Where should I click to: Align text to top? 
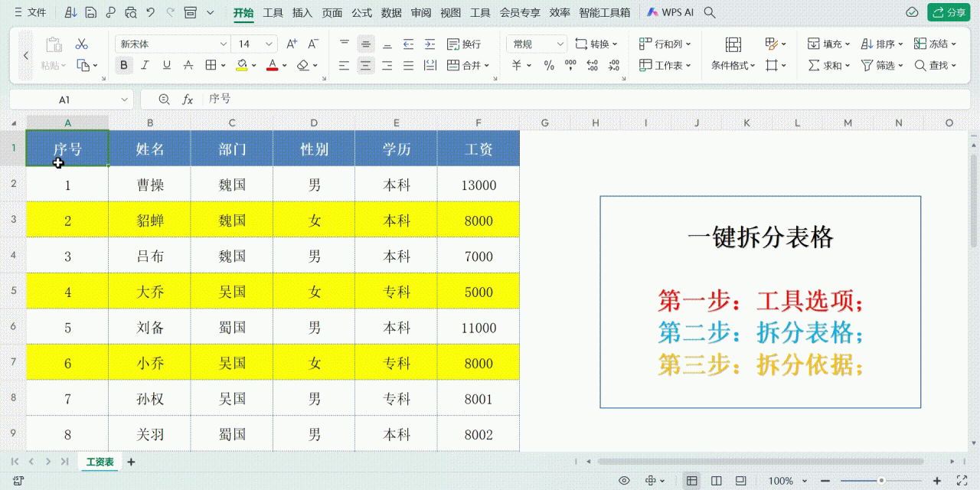click(345, 44)
